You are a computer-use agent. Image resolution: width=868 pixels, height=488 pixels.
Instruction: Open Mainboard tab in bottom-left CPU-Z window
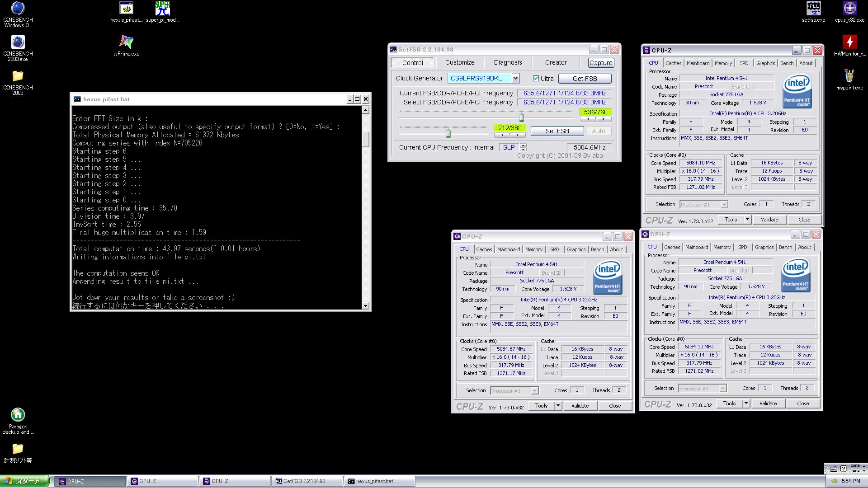[x=509, y=249]
